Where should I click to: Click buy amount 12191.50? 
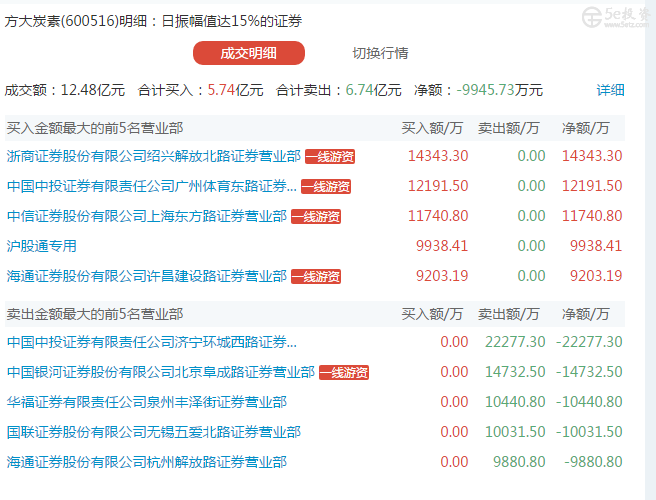[x=438, y=186]
